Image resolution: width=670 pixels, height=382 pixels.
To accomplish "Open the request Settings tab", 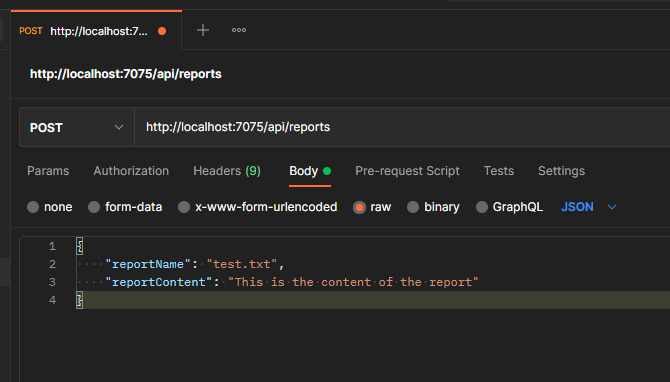I will coord(561,171).
